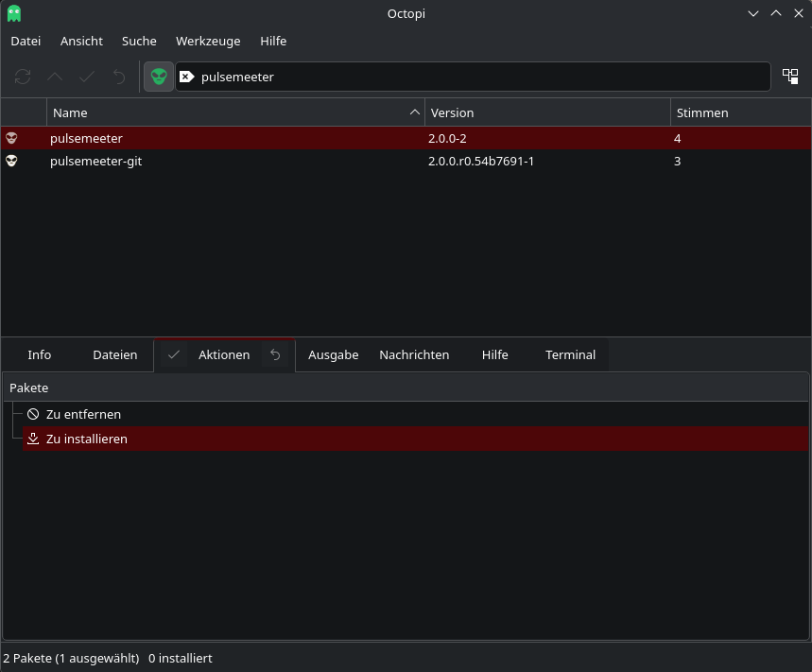Click version 2.0.0.r0.54b7691-1 cell
This screenshot has width=812, height=672.
pos(480,161)
